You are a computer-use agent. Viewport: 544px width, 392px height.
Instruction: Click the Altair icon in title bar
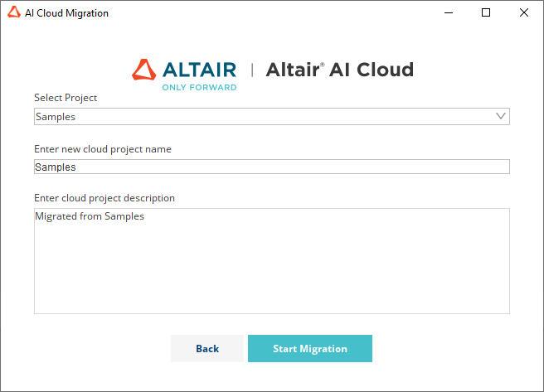click(x=14, y=12)
